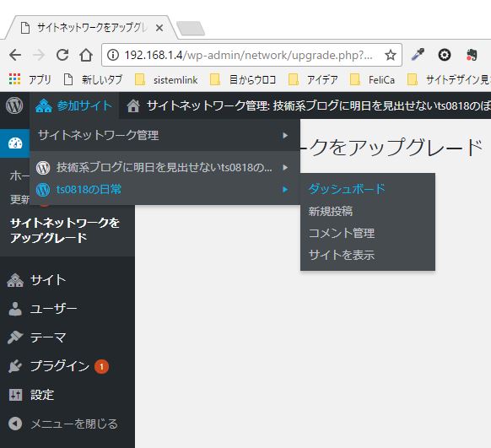Open the FeliCa bookmark folder
Screen dimensions: 491x448
point(372,79)
